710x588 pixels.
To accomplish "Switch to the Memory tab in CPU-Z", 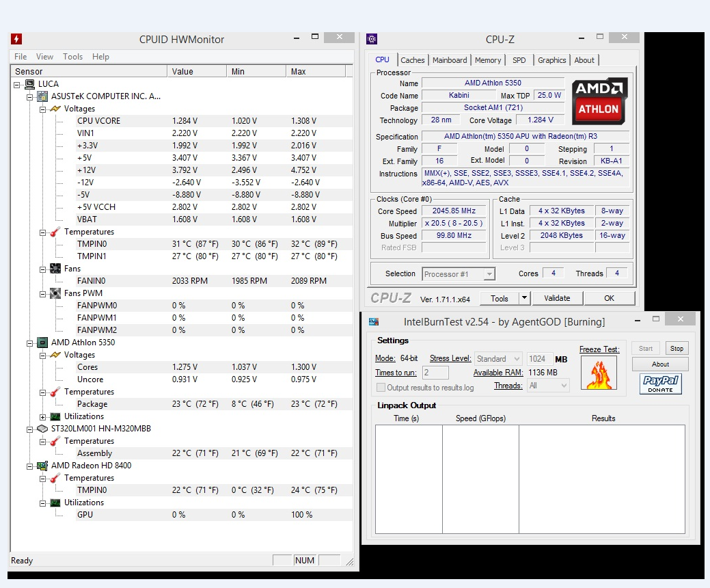I will pyautogui.click(x=488, y=60).
